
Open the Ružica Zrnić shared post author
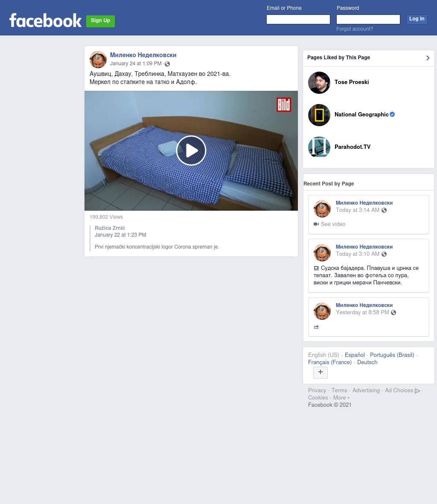110,228
